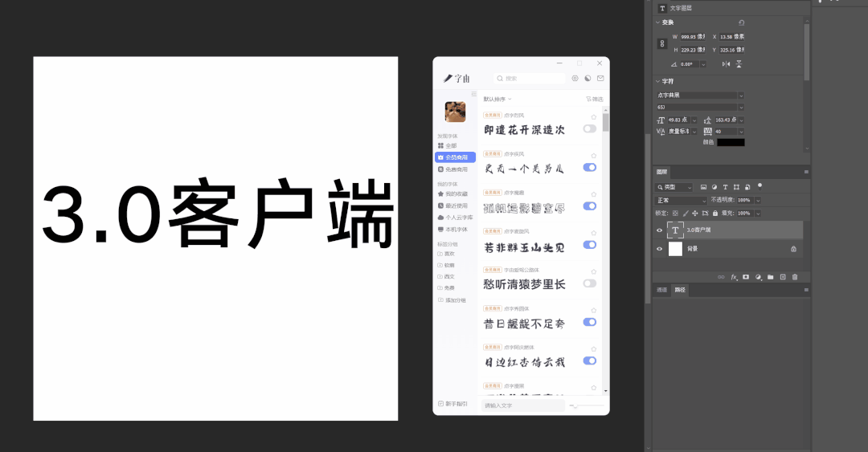868x452 pixels.
Task: Open the rotation angle dropdown
Action: [x=703, y=65]
